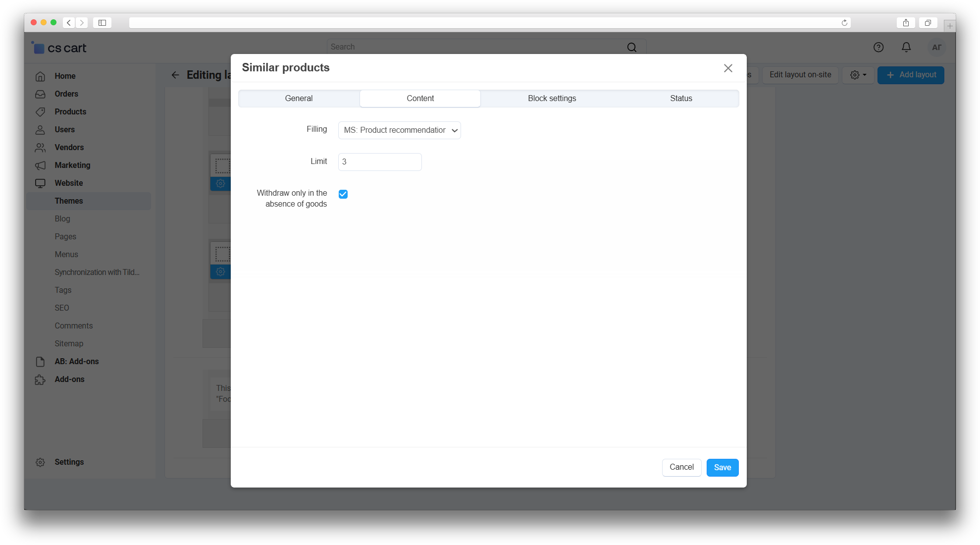Image resolution: width=980 pixels, height=545 pixels.
Task: Switch to the Block settings tab
Action: click(x=552, y=99)
